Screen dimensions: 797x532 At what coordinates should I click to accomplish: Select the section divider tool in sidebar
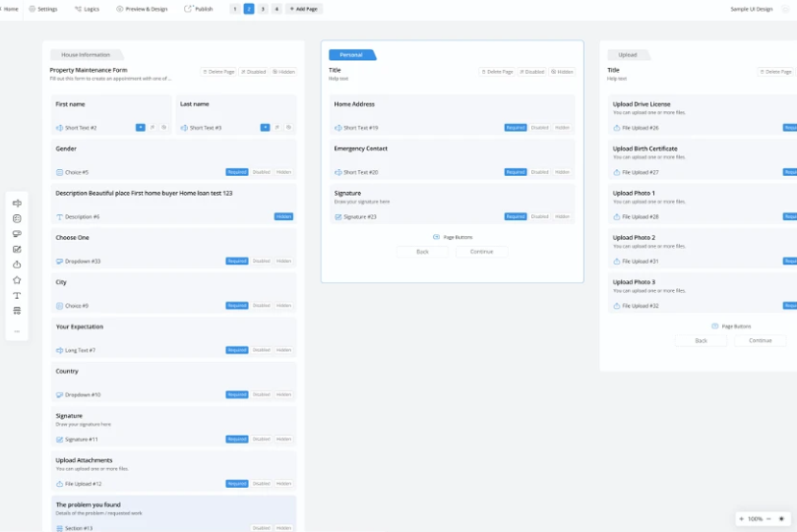[x=17, y=311]
